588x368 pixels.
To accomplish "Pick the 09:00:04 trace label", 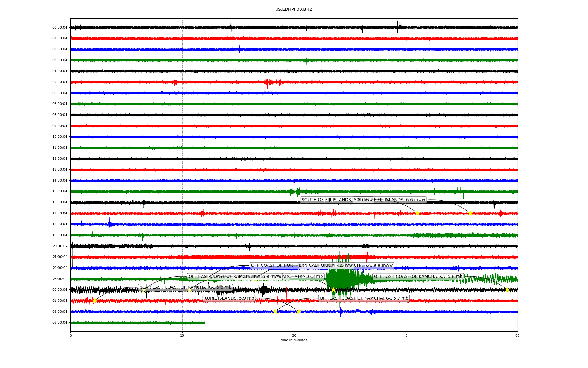I will click(60, 126).
